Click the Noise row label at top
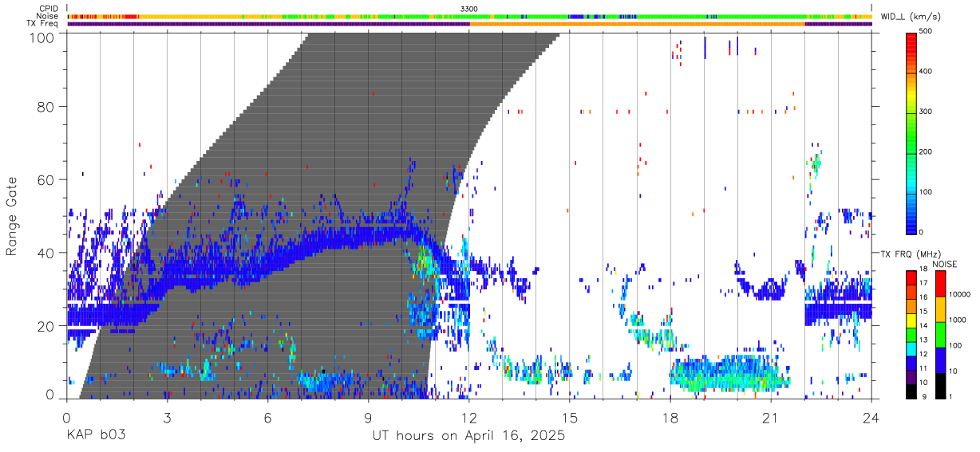This screenshot has width=980, height=452. pos(48,16)
